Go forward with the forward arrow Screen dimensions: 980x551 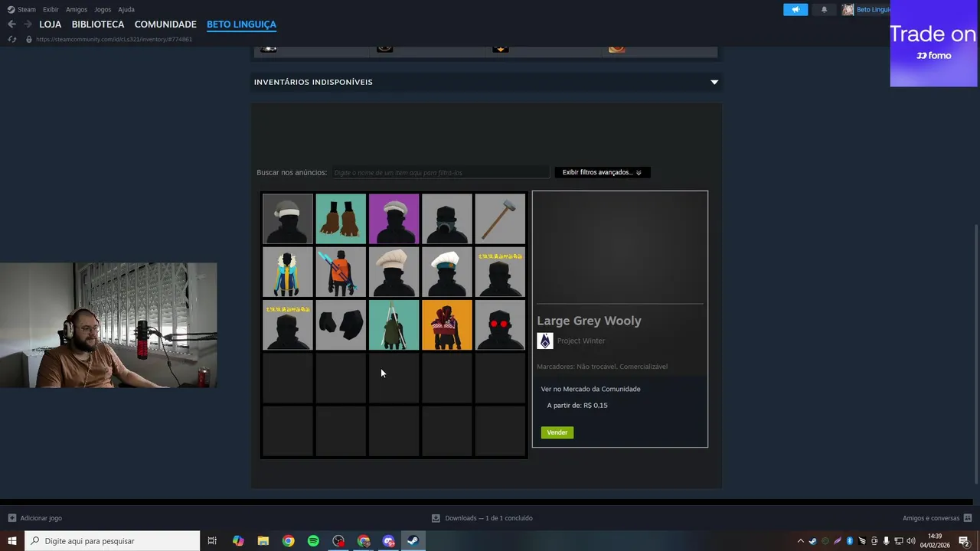(28, 24)
